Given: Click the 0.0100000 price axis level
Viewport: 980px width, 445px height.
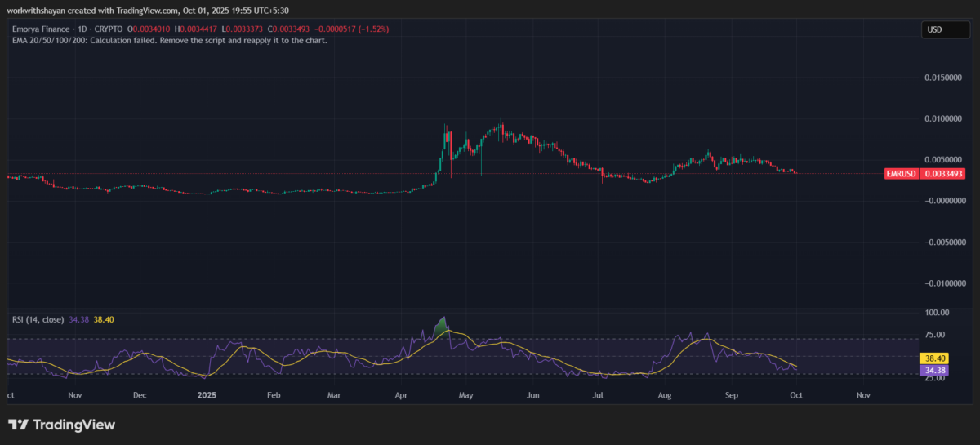Looking at the screenshot, I should [945, 118].
